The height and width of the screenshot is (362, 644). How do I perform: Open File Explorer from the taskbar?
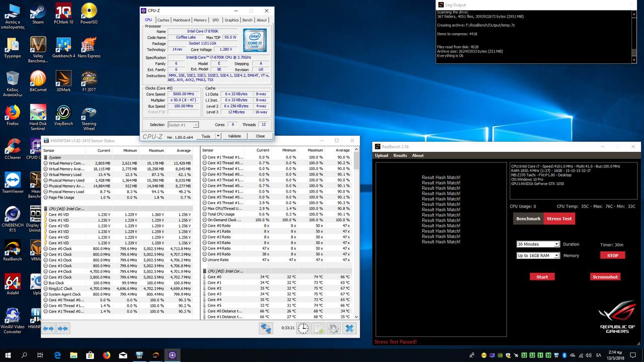point(73,355)
